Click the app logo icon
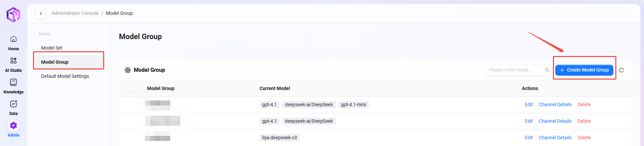Viewport: 644px width, 146px height. [x=13, y=14]
